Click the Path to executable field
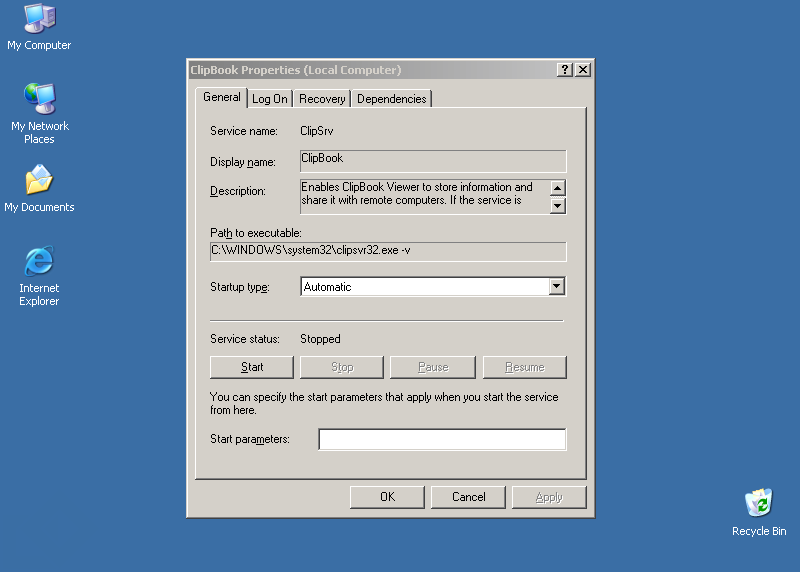This screenshot has height=572, width=800. [x=388, y=252]
